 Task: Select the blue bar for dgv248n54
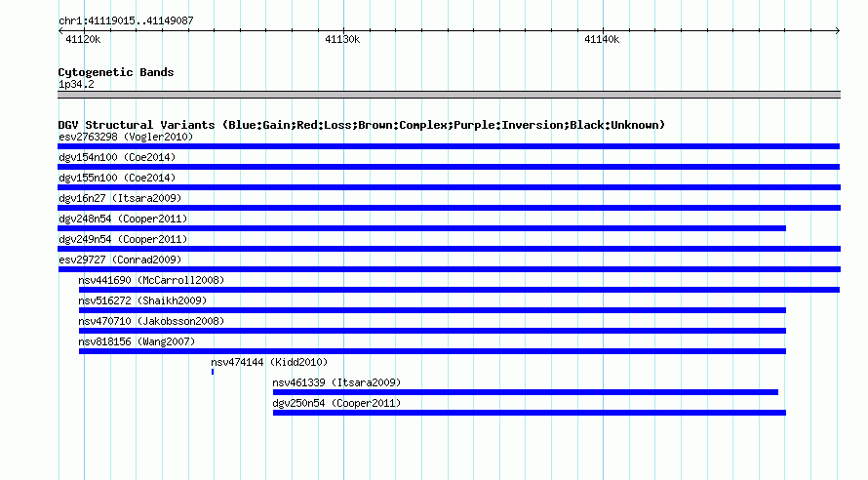tap(422, 228)
